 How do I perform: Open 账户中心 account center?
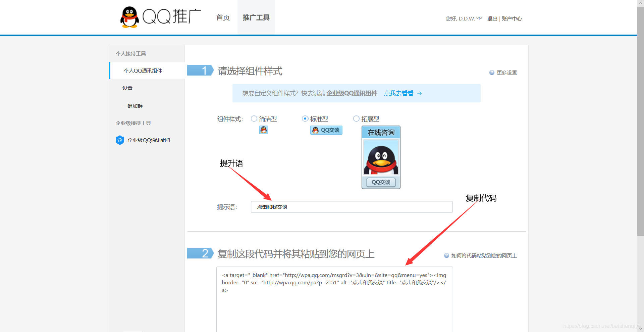point(512,19)
